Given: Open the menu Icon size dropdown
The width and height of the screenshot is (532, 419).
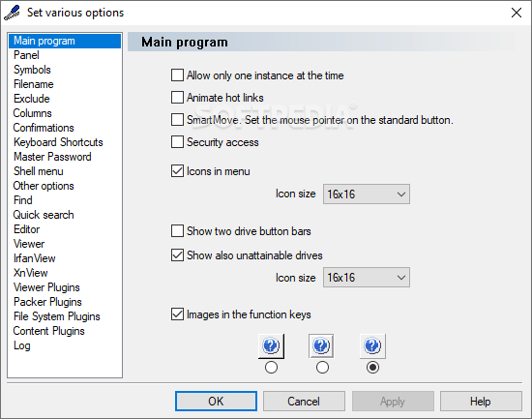Looking at the screenshot, I should [x=367, y=195].
